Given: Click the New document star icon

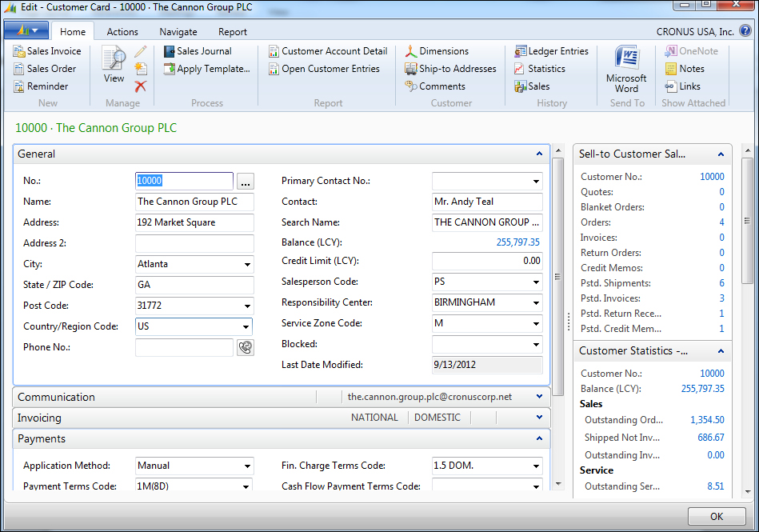Looking at the screenshot, I should pyautogui.click(x=141, y=69).
